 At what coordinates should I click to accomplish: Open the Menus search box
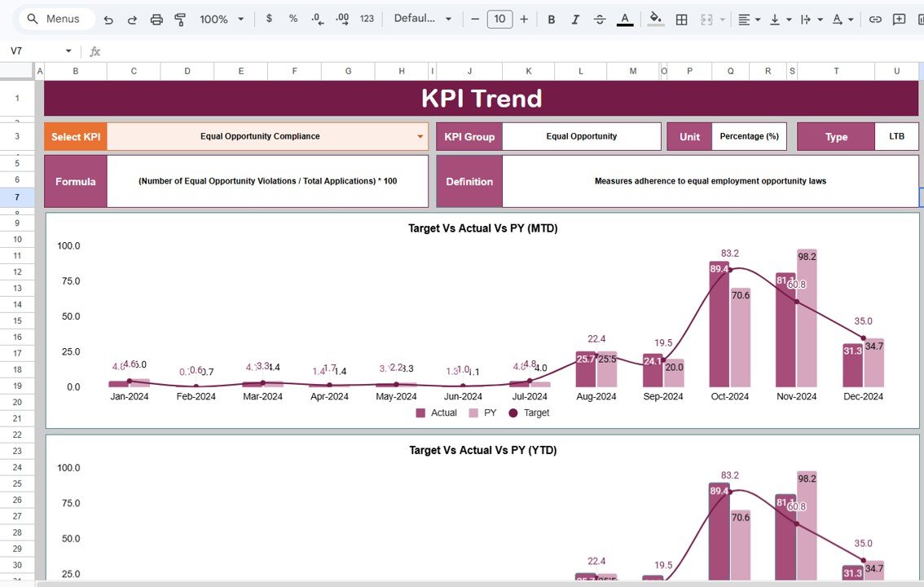(x=55, y=18)
